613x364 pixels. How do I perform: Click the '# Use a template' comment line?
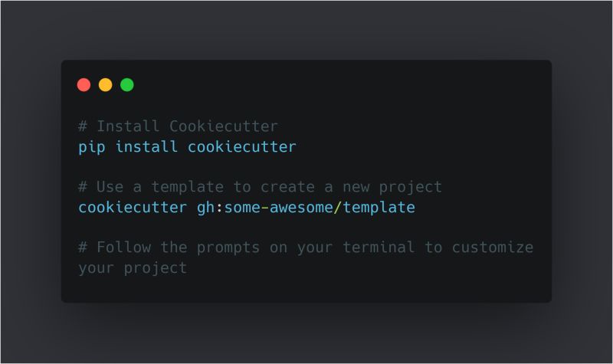click(260, 187)
